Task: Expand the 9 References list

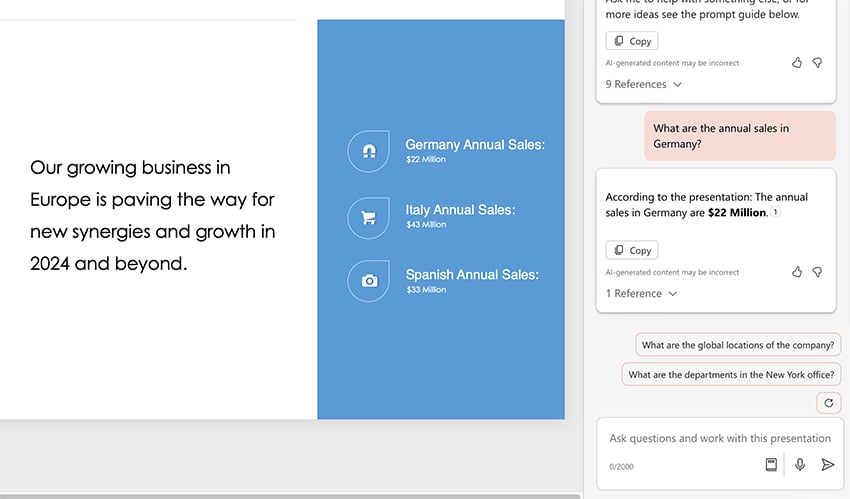Action: [x=643, y=84]
